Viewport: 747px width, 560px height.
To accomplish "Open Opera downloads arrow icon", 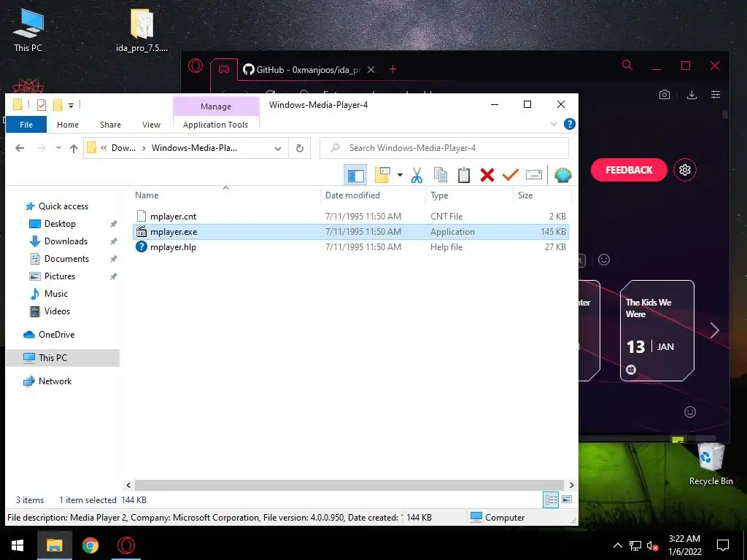I will (x=692, y=95).
